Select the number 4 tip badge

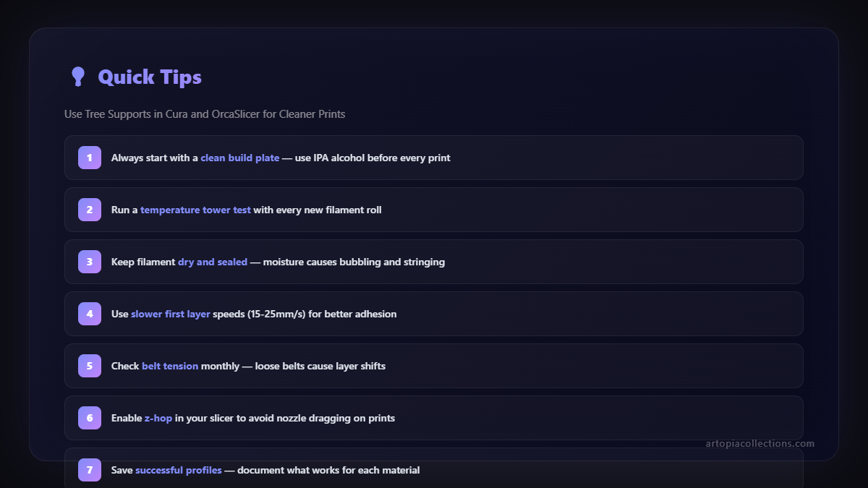[90, 314]
